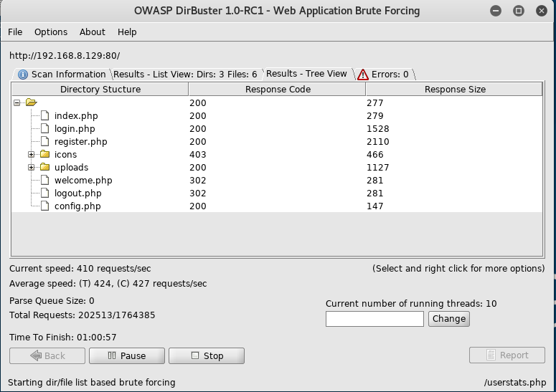The height and width of the screenshot is (392, 556).
Task: Expand the icons folder node
Action: coord(31,154)
